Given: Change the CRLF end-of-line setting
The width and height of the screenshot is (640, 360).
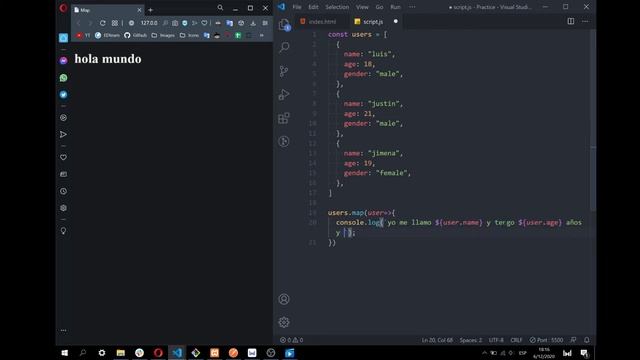Looking at the screenshot, I should (516, 340).
